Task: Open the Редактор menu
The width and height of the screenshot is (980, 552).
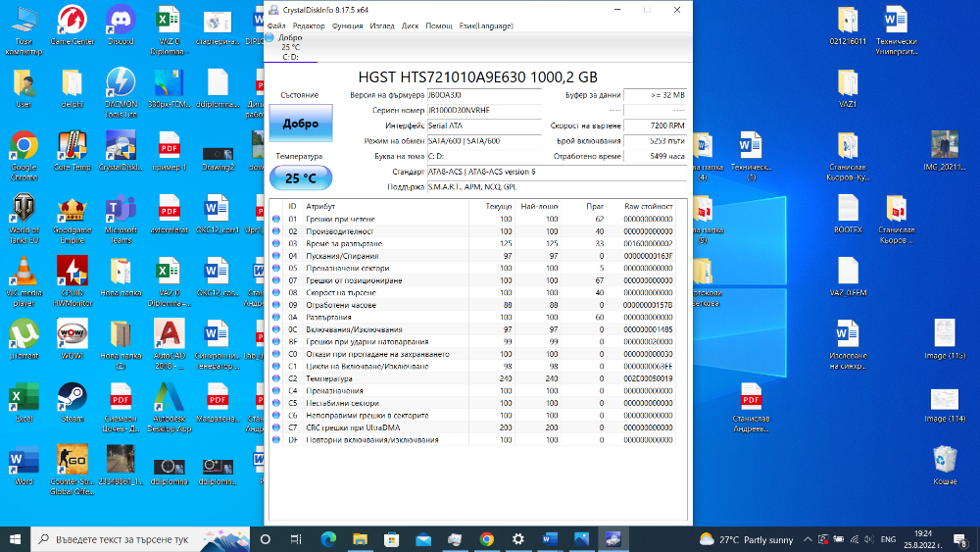Action: 308,25
